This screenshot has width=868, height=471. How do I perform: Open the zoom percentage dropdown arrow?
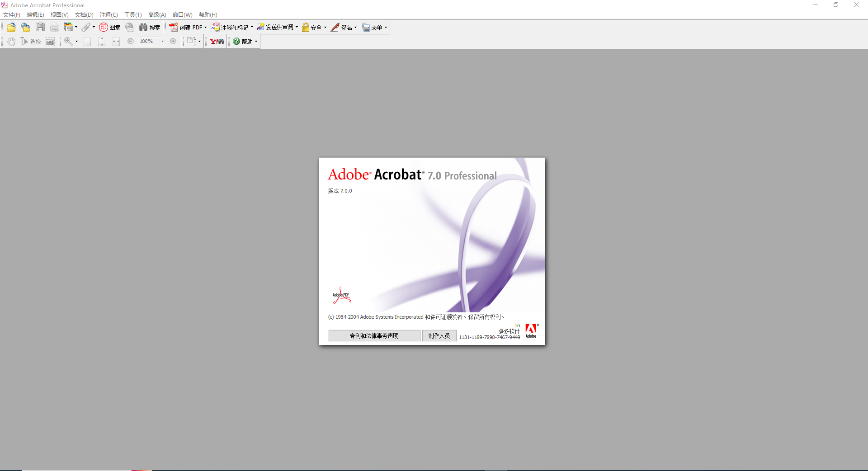tap(163, 42)
